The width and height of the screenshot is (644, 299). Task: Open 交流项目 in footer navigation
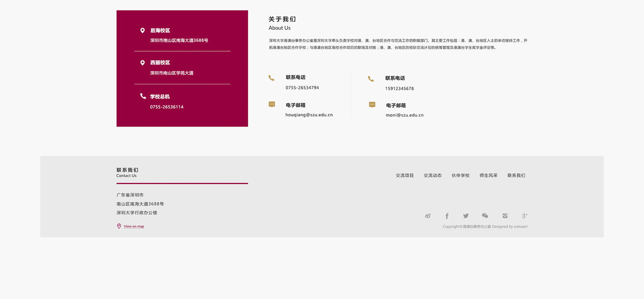pyautogui.click(x=405, y=175)
